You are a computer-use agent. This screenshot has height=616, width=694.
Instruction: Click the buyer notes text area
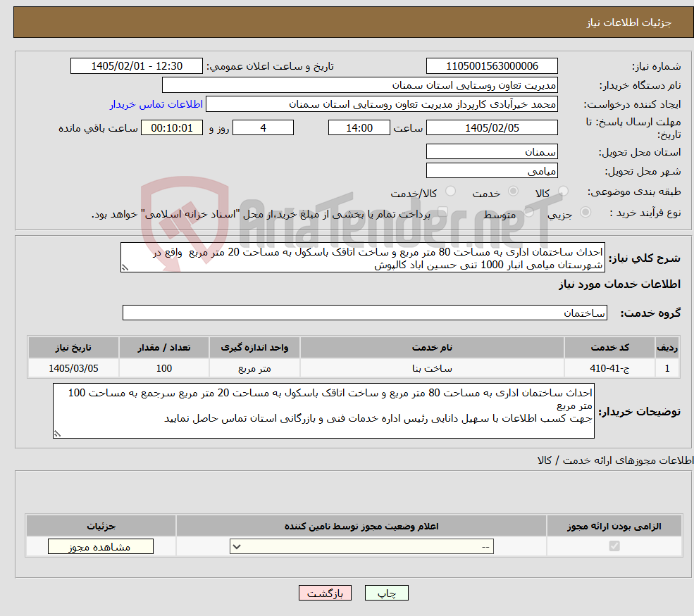323,411
